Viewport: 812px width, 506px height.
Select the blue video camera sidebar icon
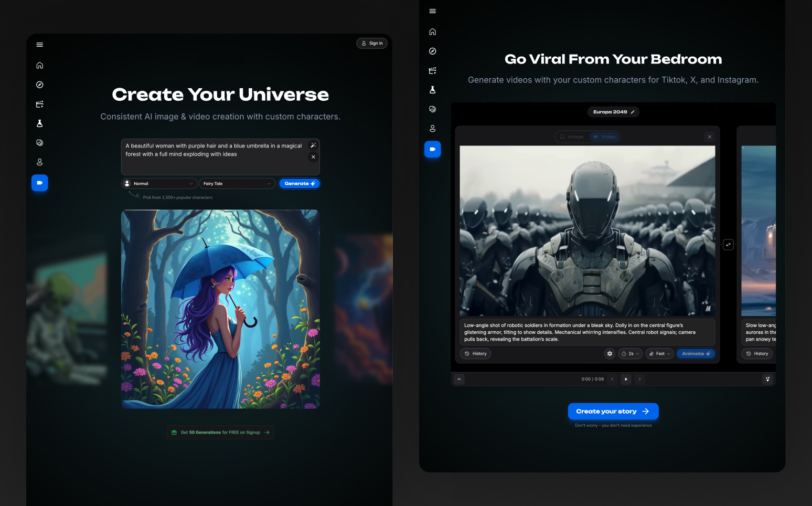point(39,183)
